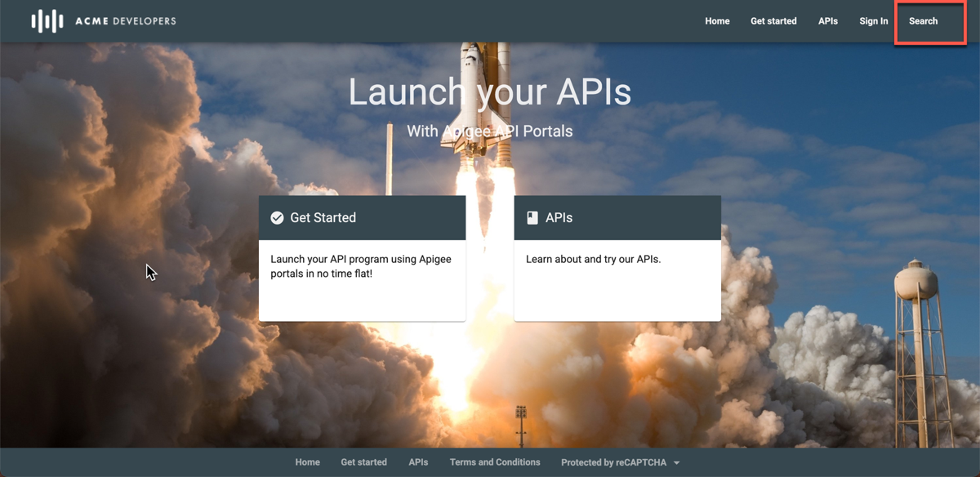
Task: Click the 'Launch your APIs' hero heading
Action: coord(489,92)
